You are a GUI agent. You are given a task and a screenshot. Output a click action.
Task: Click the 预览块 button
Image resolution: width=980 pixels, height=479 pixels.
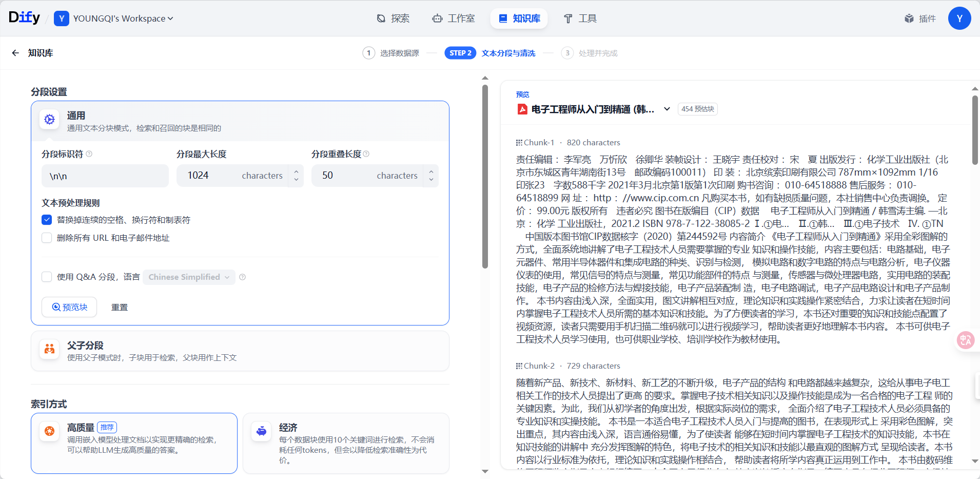coord(69,306)
